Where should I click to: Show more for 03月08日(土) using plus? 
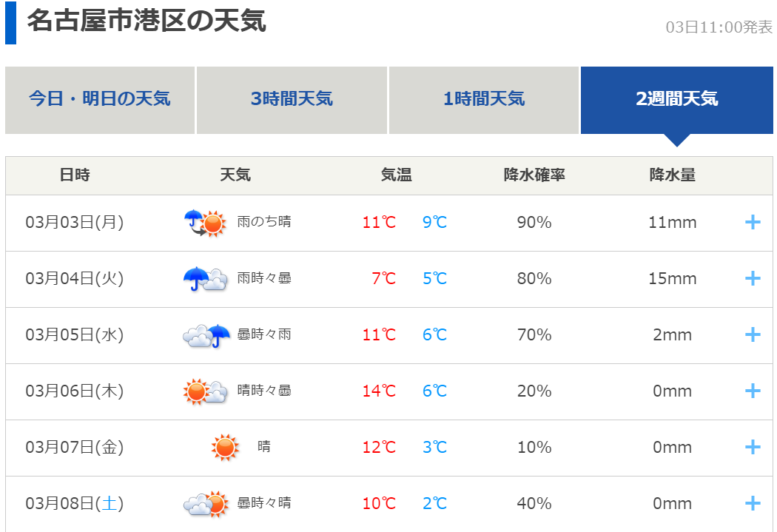pyautogui.click(x=753, y=503)
